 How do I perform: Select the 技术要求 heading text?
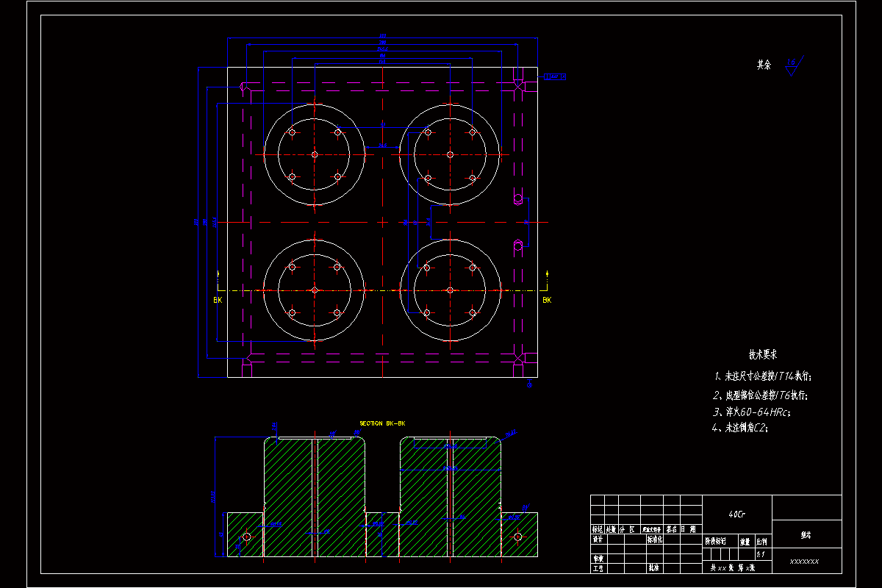click(x=763, y=354)
